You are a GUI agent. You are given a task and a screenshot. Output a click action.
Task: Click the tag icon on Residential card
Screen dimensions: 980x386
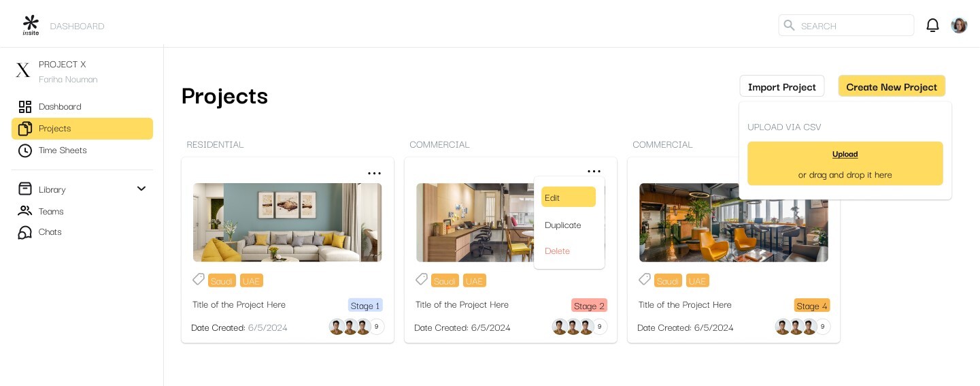click(199, 279)
